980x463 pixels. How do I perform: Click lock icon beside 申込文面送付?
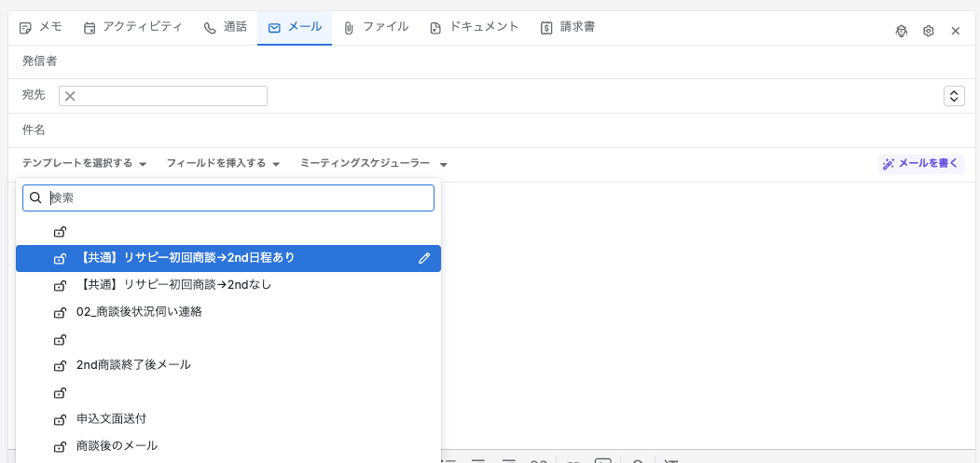point(60,419)
